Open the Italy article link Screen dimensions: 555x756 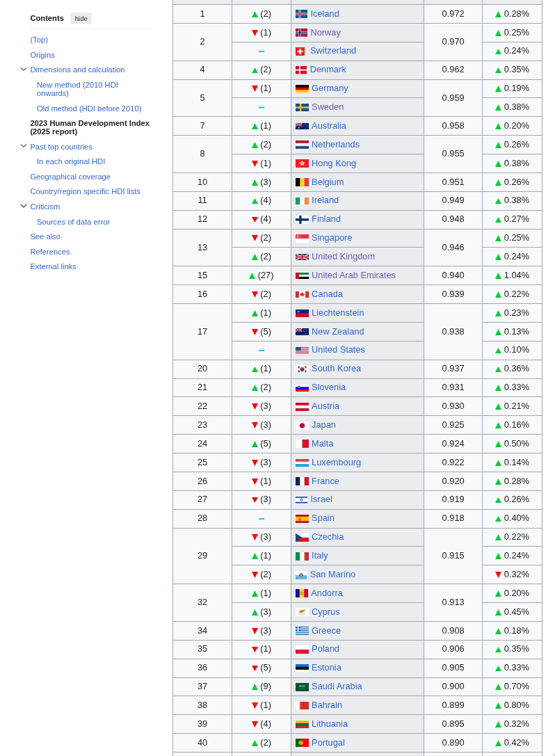click(319, 556)
